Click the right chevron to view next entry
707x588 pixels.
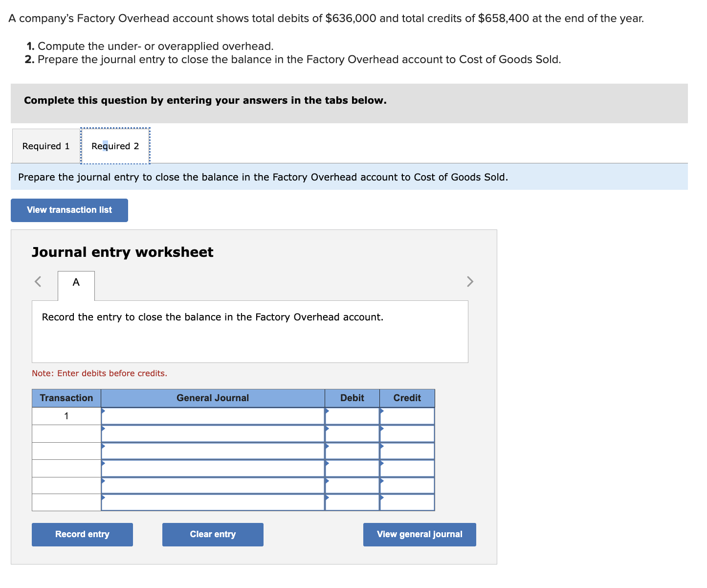[470, 281]
